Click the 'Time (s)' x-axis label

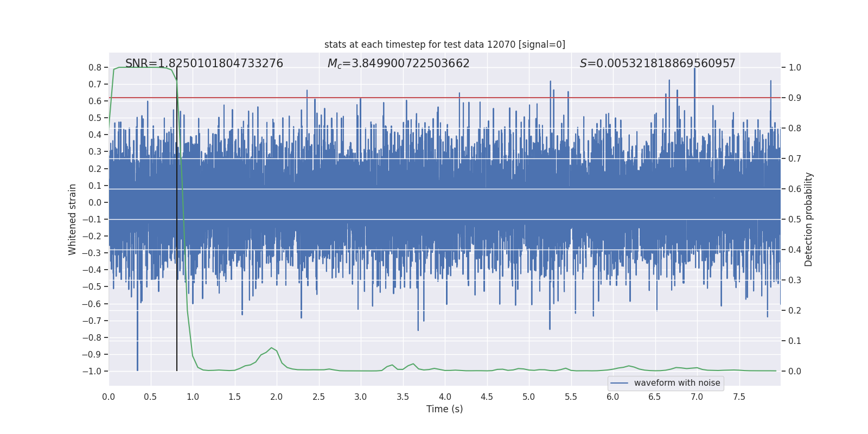445,409
